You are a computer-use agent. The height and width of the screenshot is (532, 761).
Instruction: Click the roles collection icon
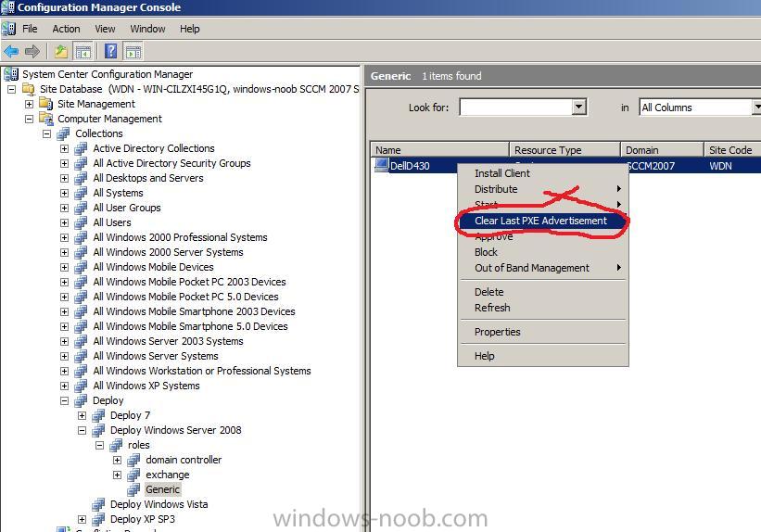click(117, 445)
